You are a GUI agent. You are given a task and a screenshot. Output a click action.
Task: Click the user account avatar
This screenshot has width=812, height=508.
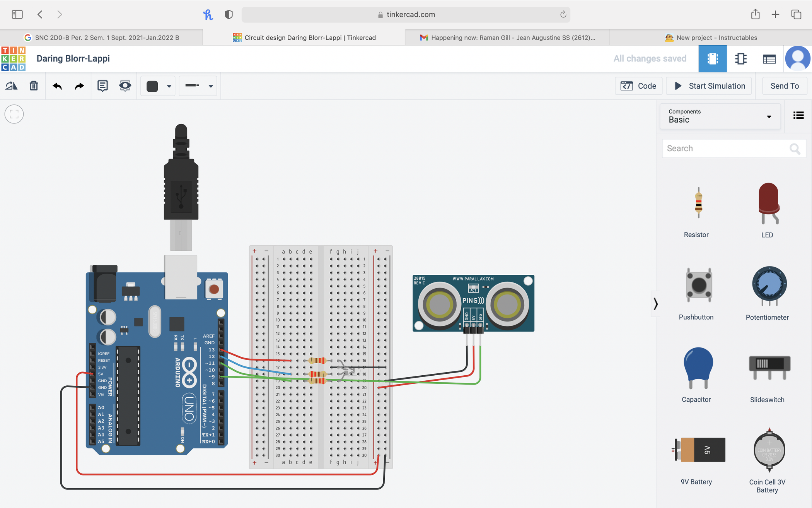(x=798, y=58)
